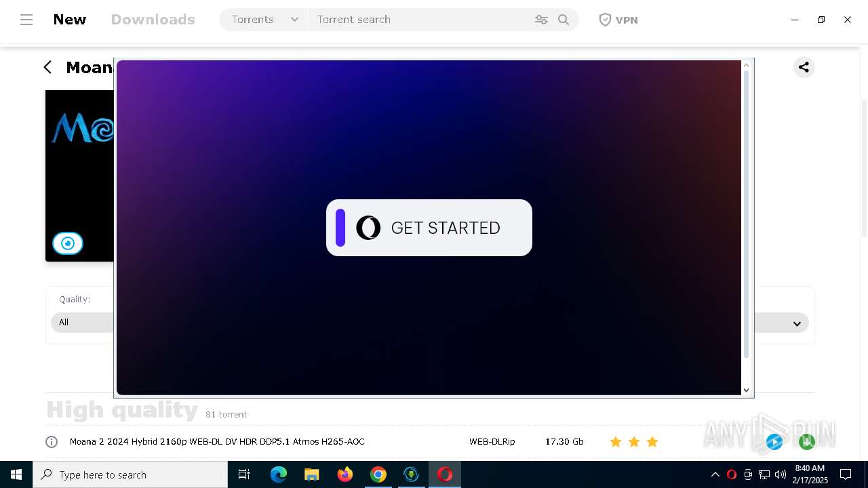Click ad panel scroll-up arrow
The height and width of the screenshot is (488, 868).
tap(746, 65)
